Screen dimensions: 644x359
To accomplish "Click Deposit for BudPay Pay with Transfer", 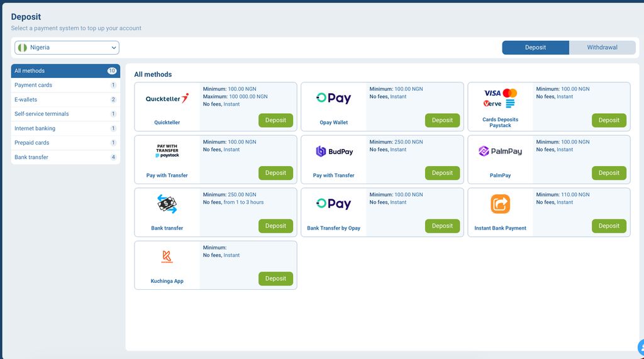I will [442, 173].
